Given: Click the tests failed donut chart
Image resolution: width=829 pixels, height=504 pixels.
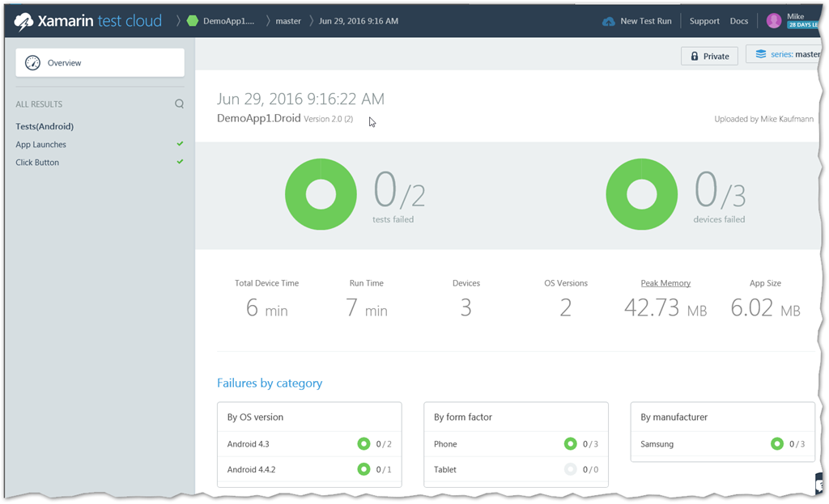Looking at the screenshot, I should [x=321, y=194].
